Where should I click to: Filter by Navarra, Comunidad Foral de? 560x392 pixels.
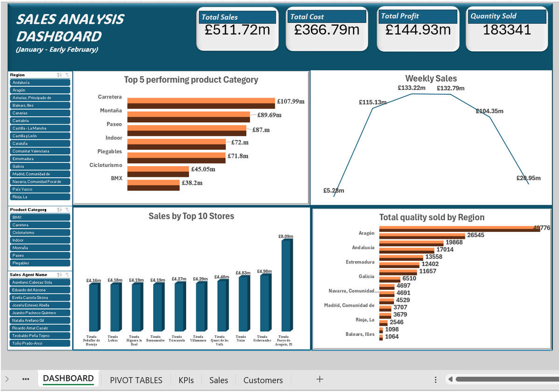(40, 182)
